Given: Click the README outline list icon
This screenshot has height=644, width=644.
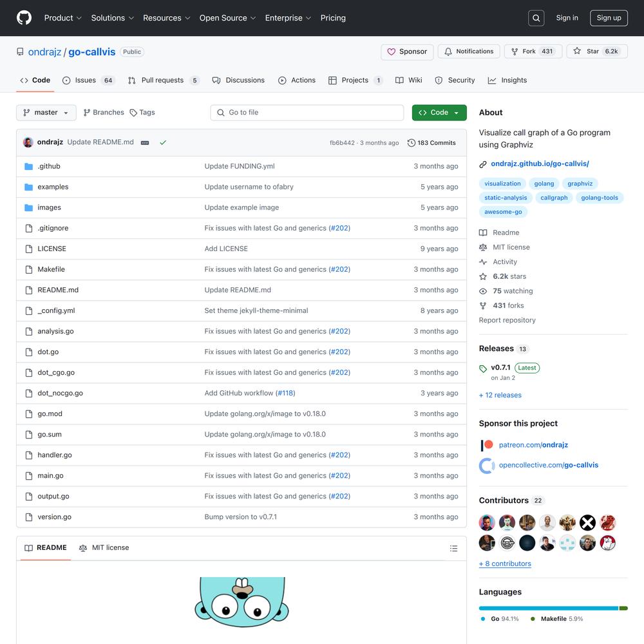Looking at the screenshot, I should 453,548.
